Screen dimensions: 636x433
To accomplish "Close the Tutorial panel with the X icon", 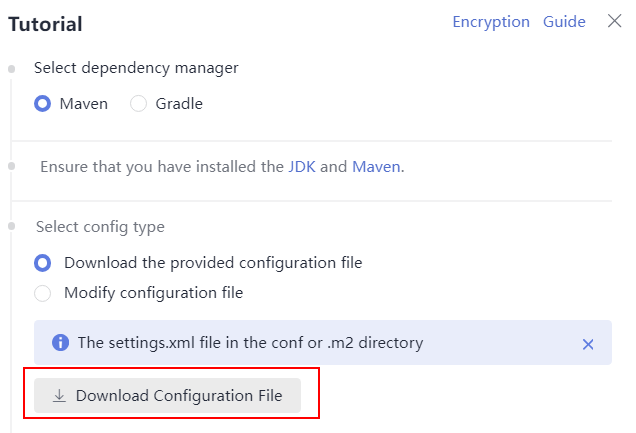I will click(x=615, y=21).
